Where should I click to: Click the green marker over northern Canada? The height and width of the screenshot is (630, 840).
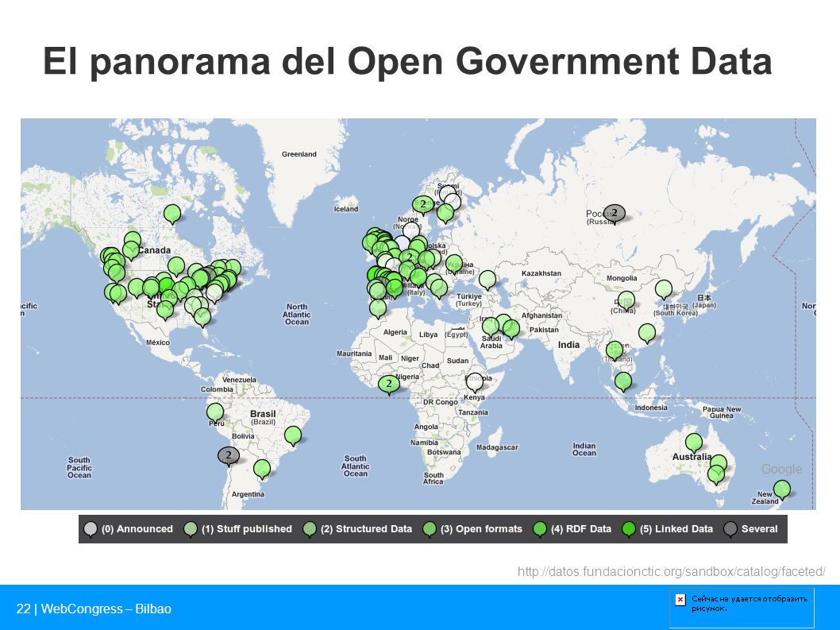pyautogui.click(x=172, y=214)
